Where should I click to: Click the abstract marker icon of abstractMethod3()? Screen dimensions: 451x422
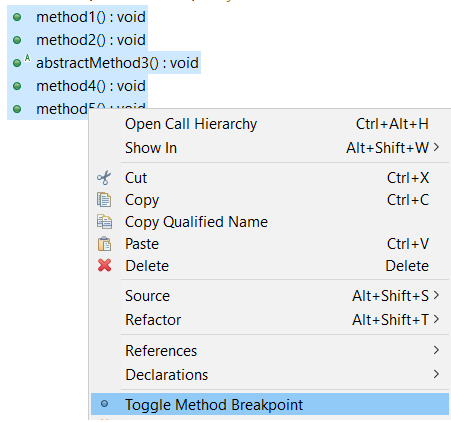pos(27,58)
